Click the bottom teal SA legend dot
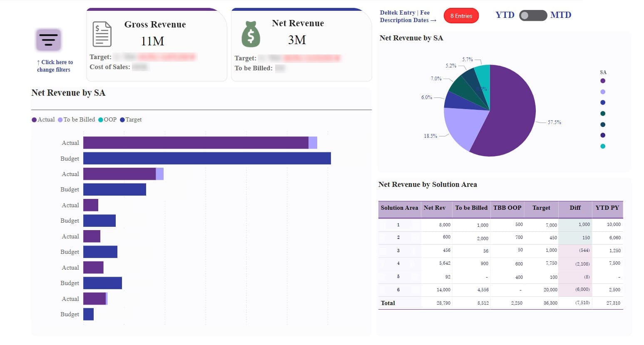The height and width of the screenshot is (345, 644). [603, 146]
